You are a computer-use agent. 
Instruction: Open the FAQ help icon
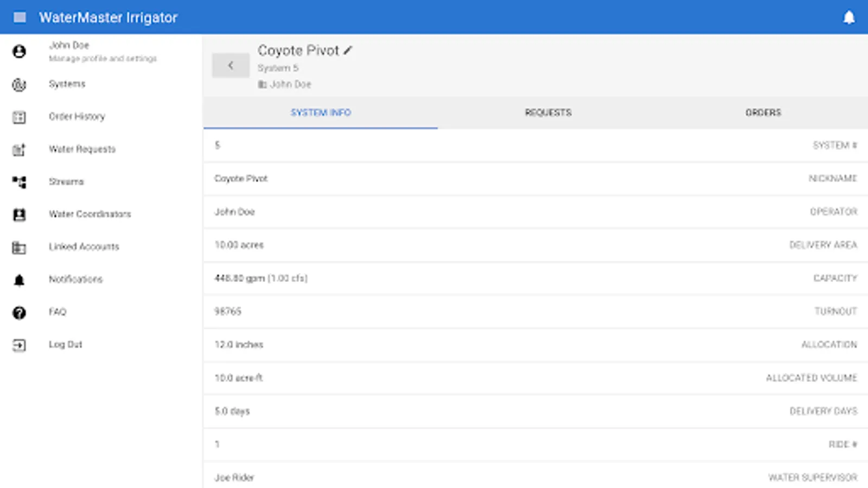[x=20, y=312]
